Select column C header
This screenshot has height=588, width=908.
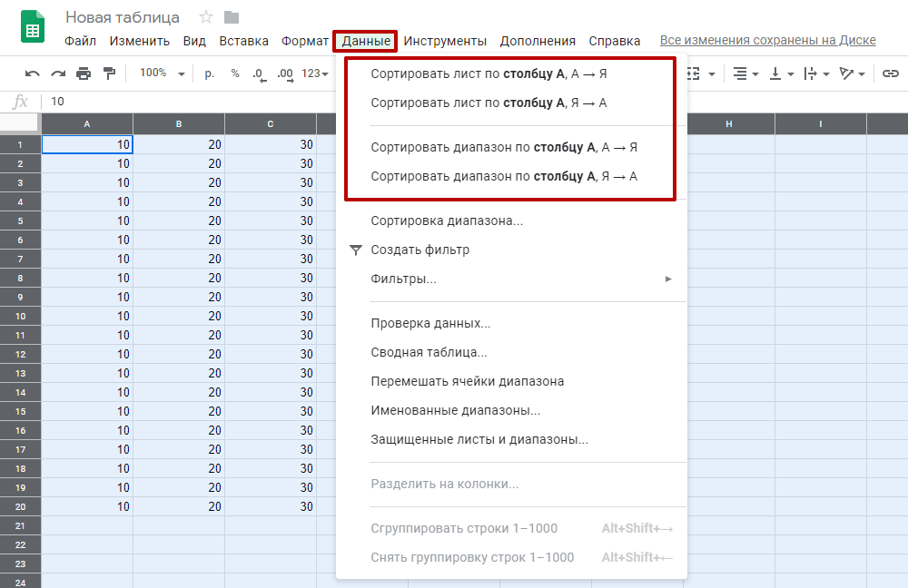tap(271, 123)
